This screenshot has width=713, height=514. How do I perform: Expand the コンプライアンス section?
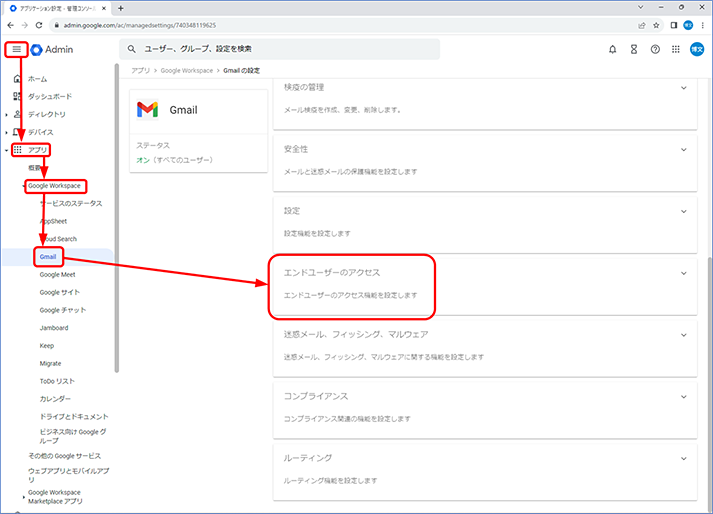click(683, 397)
